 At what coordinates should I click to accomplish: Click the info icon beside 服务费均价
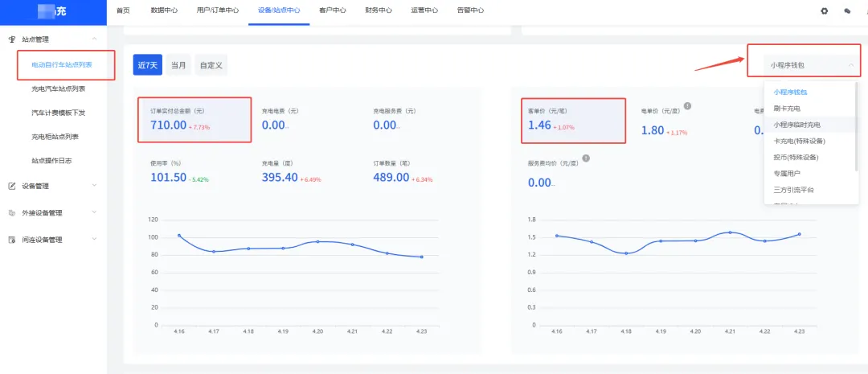tap(586, 158)
